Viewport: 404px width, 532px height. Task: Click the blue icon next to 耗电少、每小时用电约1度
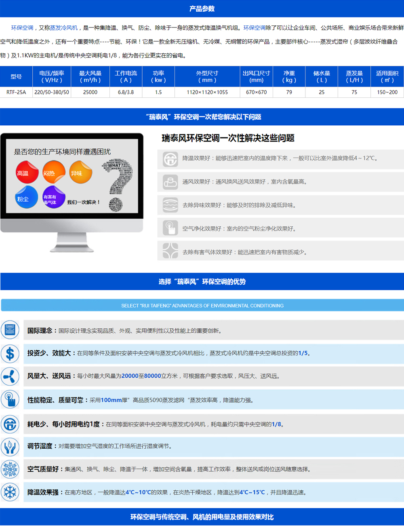pyautogui.click(x=10, y=424)
